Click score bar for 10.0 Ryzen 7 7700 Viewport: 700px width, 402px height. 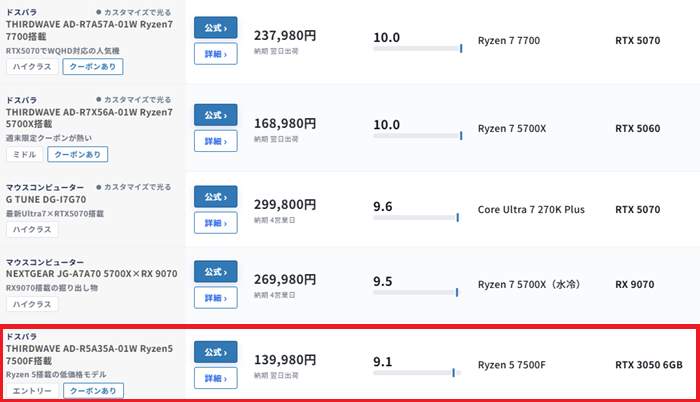tap(417, 48)
